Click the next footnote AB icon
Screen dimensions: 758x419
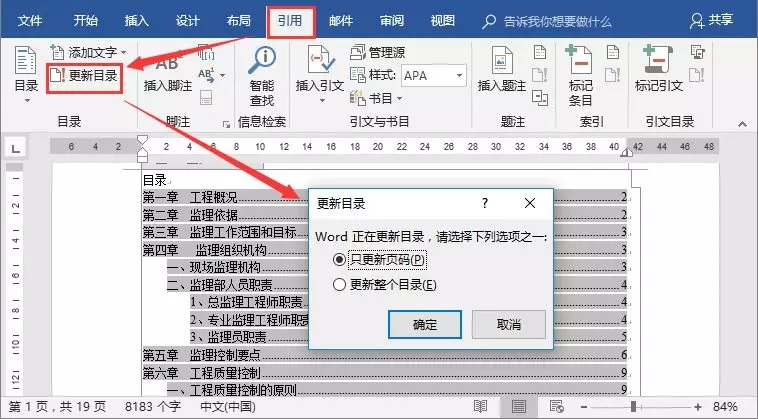[206, 74]
